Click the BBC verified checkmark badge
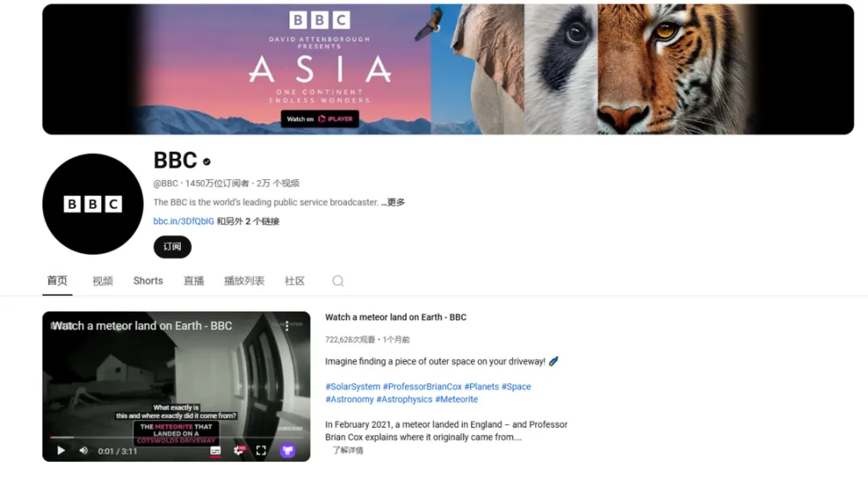This screenshot has height=477, width=868. tap(207, 161)
